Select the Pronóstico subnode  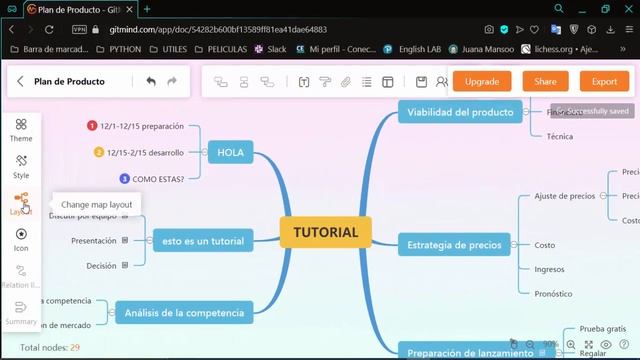click(553, 293)
